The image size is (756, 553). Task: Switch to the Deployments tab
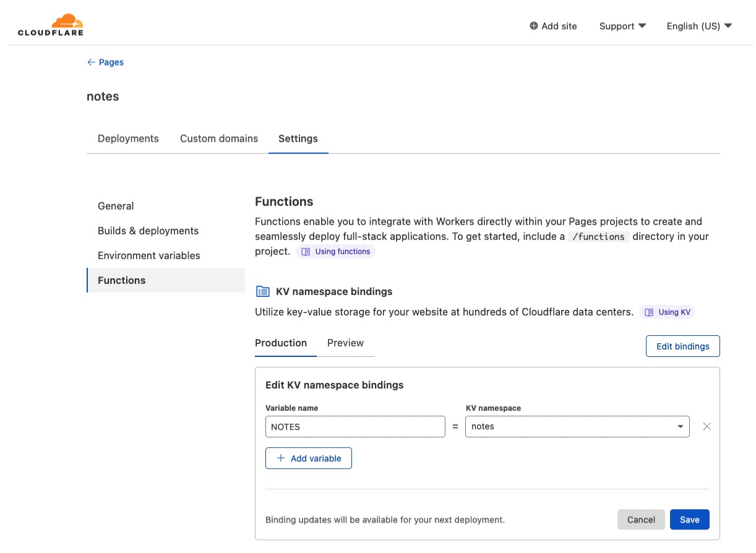pyautogui.click(x=128, y=139)
